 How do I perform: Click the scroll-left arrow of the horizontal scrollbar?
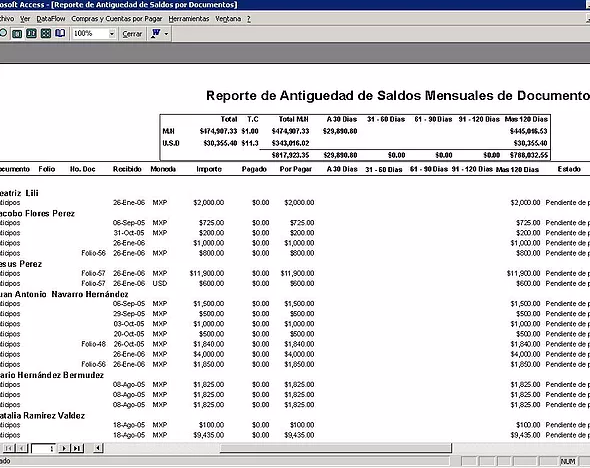[x=98, y=448]
